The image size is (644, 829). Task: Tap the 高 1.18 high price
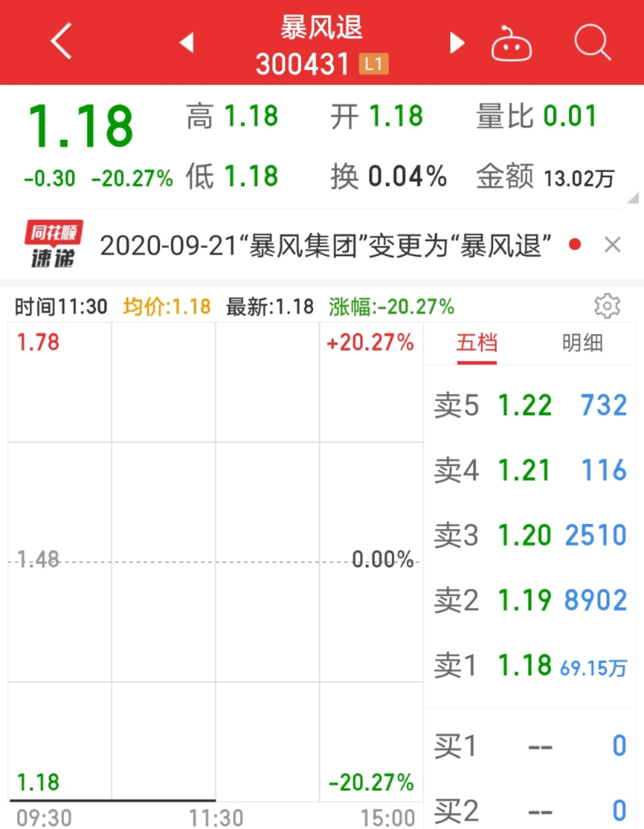232,116
